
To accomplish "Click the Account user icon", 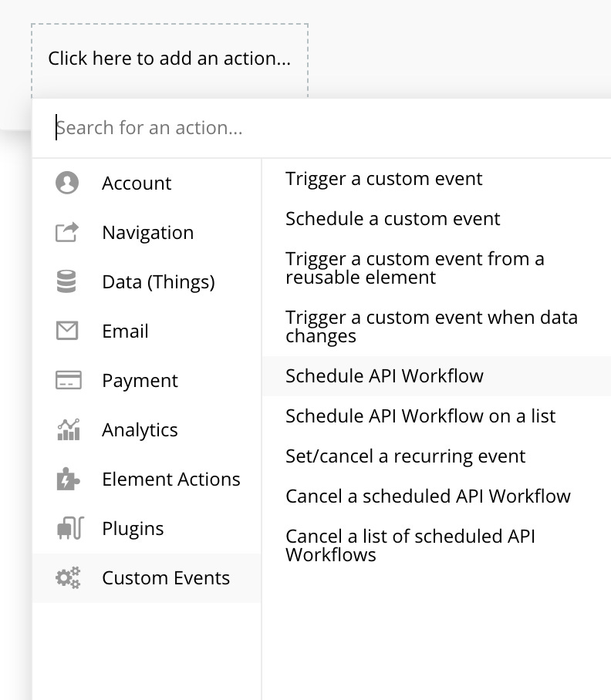I will [x=67, y=183].
